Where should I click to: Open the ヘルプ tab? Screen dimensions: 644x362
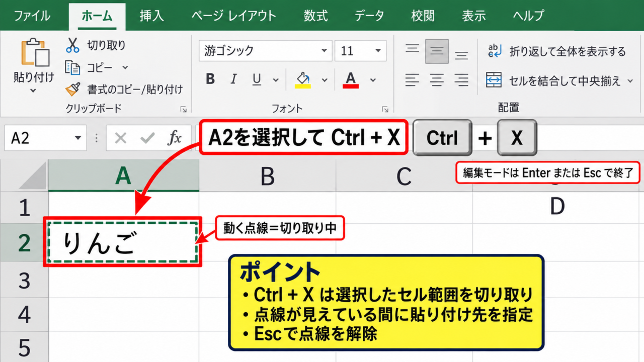529,16
